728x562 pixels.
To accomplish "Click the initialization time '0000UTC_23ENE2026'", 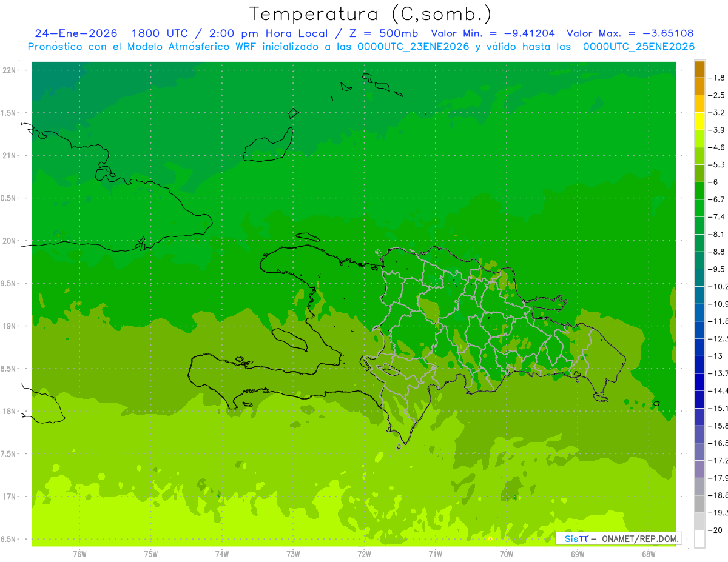I will coord(413,47).
